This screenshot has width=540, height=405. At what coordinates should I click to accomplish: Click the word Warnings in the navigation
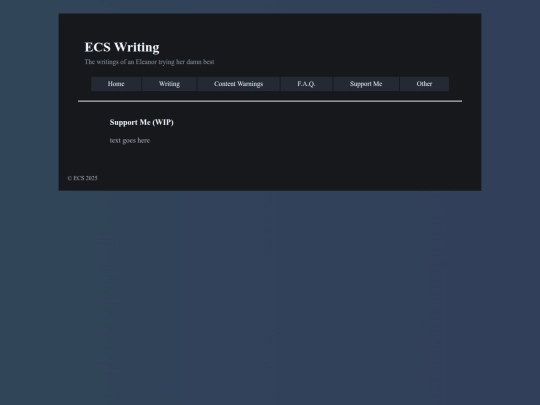(x=250, y=84)
